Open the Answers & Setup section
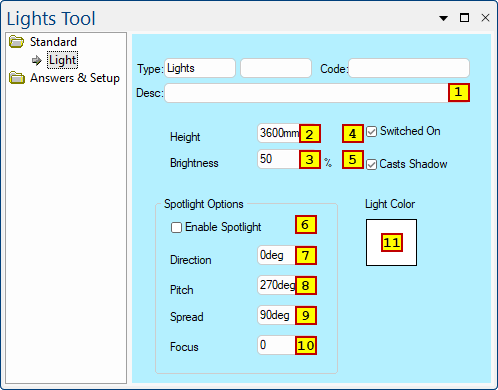 [75, 78]
